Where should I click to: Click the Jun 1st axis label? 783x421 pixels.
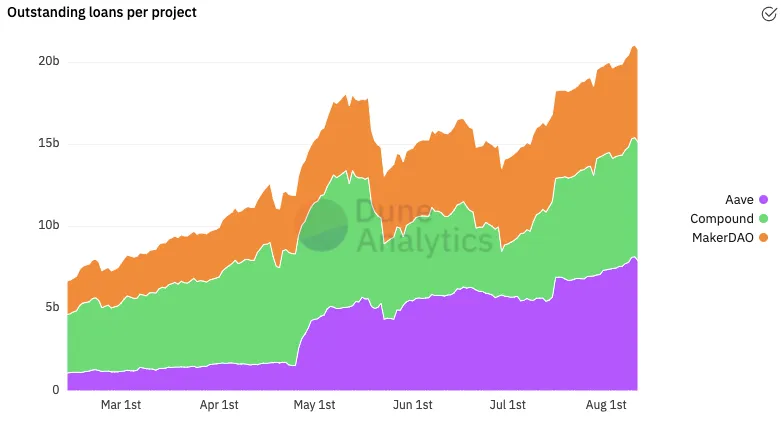(412, 405)
